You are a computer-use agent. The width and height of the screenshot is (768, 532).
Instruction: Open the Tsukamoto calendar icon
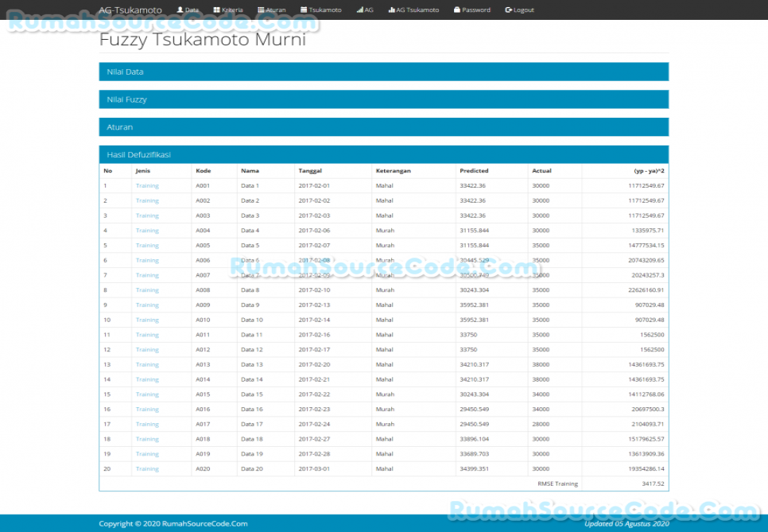(x=304, y=10)
